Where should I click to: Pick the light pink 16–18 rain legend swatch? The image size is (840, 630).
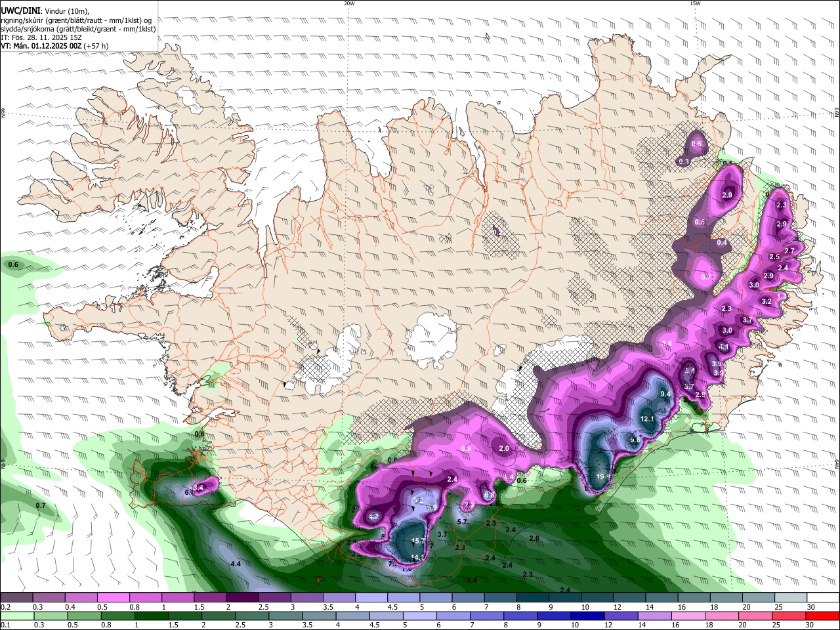tap(688, 616)
